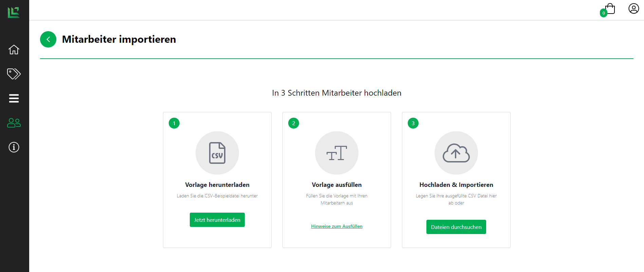Click the step 2 number badge
This screenshot has width=644, height=272.
(294, 123)
